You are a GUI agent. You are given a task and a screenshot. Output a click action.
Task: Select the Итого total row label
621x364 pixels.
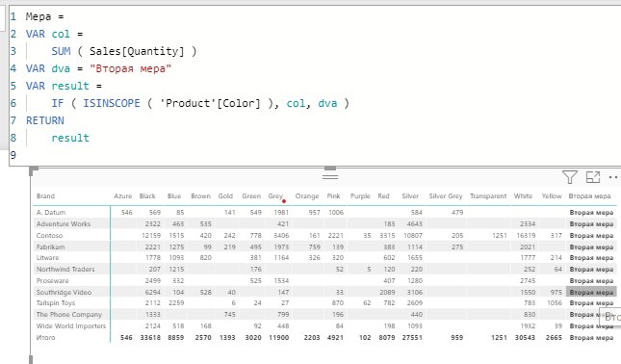[46, 337]
